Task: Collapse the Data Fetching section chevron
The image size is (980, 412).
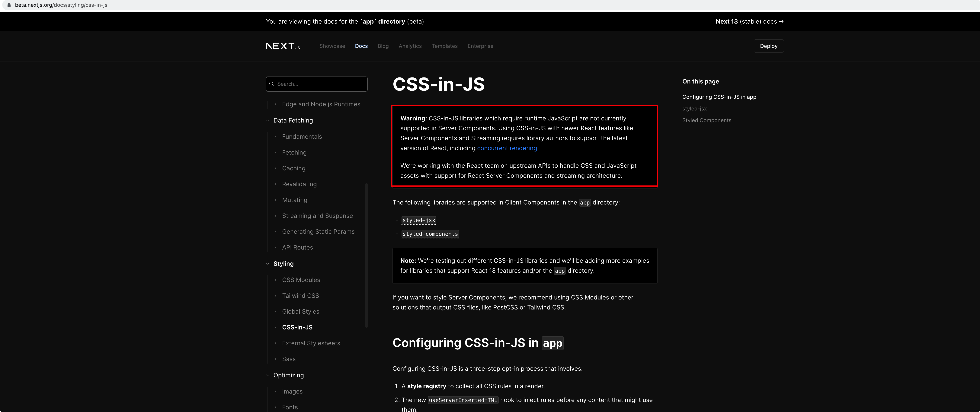Action: click(267, 120)
